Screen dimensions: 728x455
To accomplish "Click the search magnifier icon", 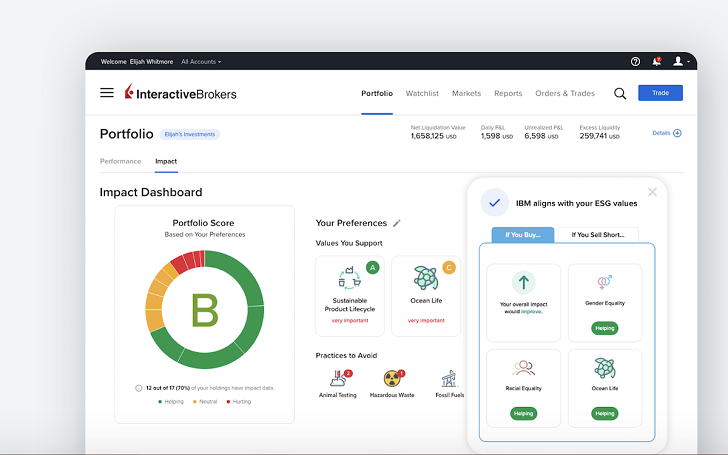I will coord(620,93).
